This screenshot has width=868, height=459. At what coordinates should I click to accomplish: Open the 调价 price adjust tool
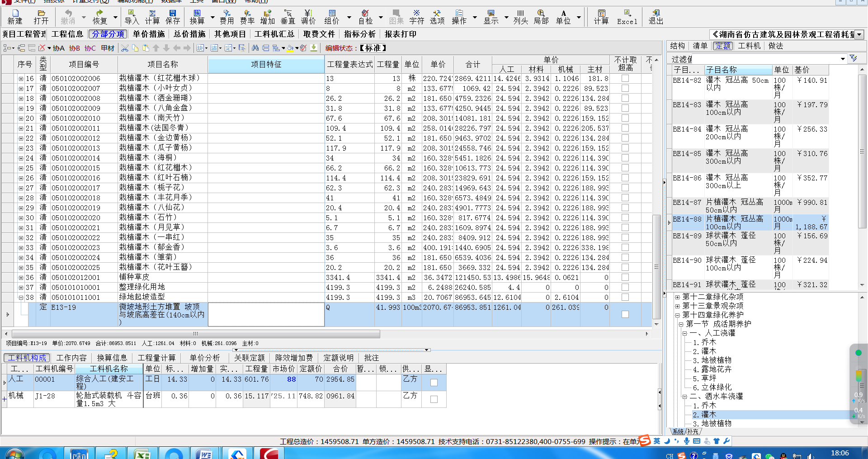(308, 17)
